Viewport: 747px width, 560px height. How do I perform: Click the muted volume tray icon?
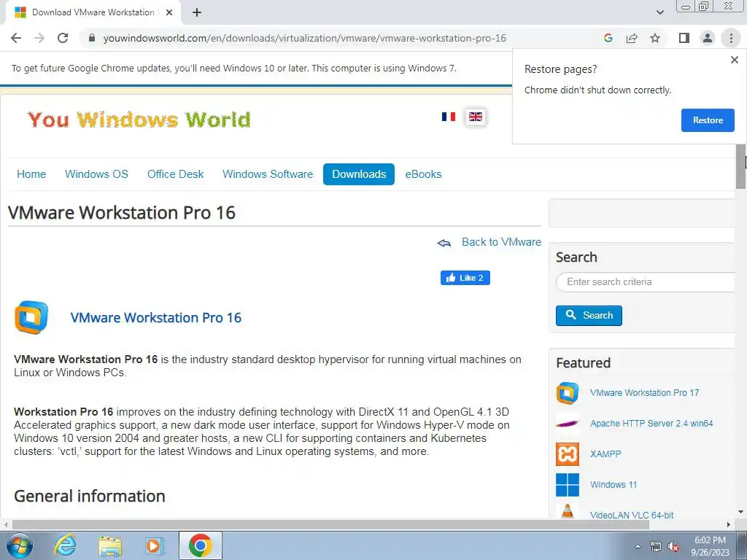(673, 546)
